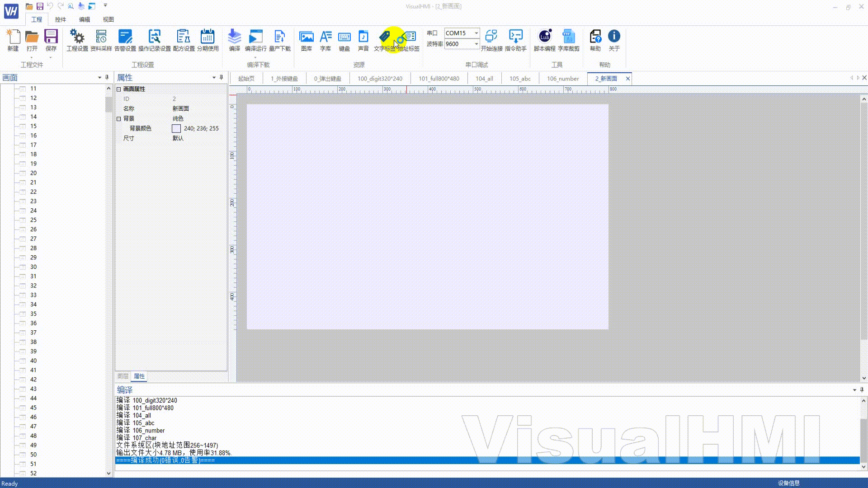The width and height of the screenshot is (868, 488).
Task: Switch to the 控件 ribbon tab
Action: 60,19
